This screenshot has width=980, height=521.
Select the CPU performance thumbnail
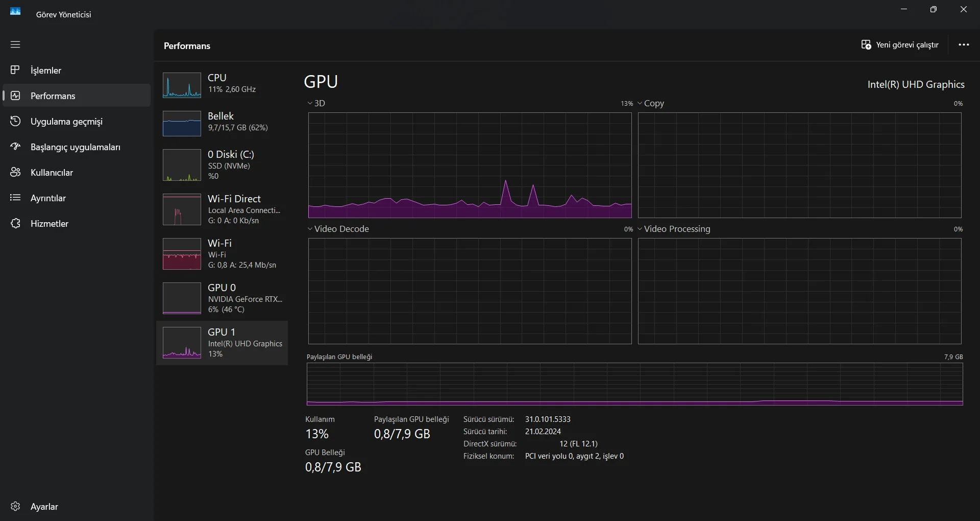tap(182, 85)
